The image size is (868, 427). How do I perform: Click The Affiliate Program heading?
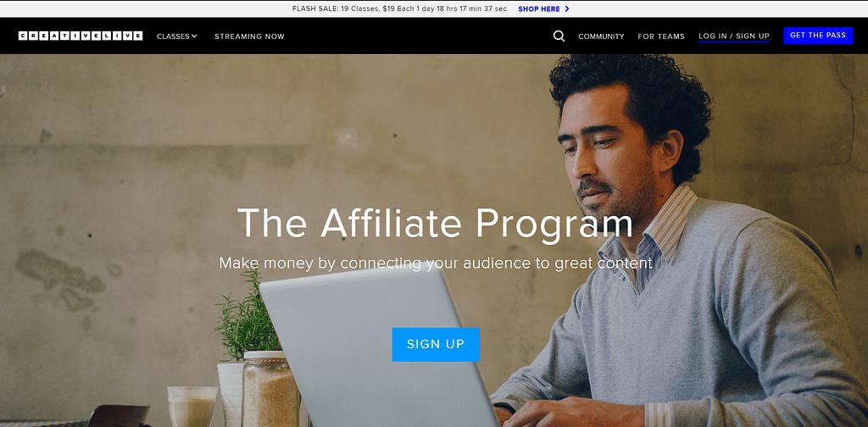[x=435, y=223]
